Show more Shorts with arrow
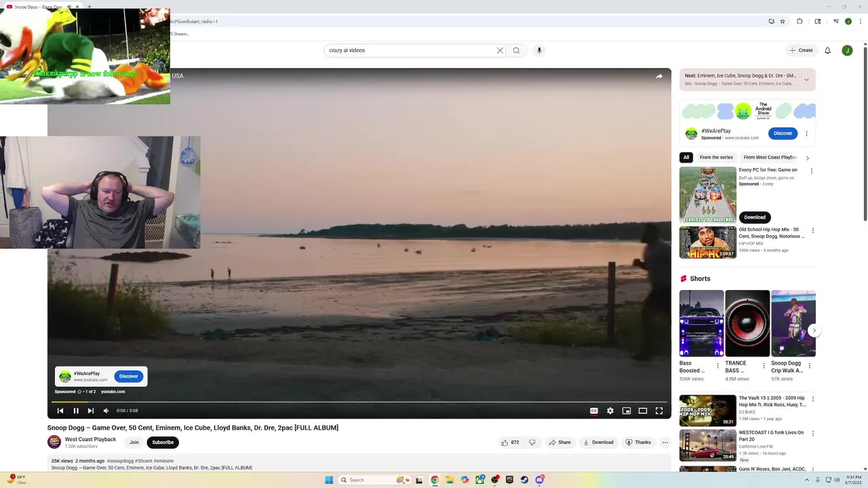 tap(814, 331)
